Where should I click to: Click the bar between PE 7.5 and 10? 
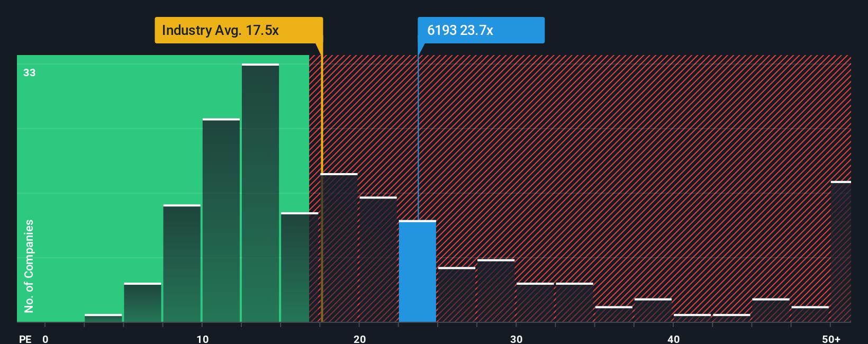[x=182, y=263]
